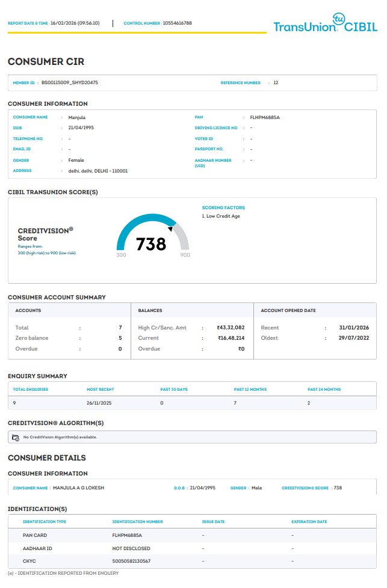Click the CKYC number 50050582130567
Screen dimensions: 387x588
131,561
